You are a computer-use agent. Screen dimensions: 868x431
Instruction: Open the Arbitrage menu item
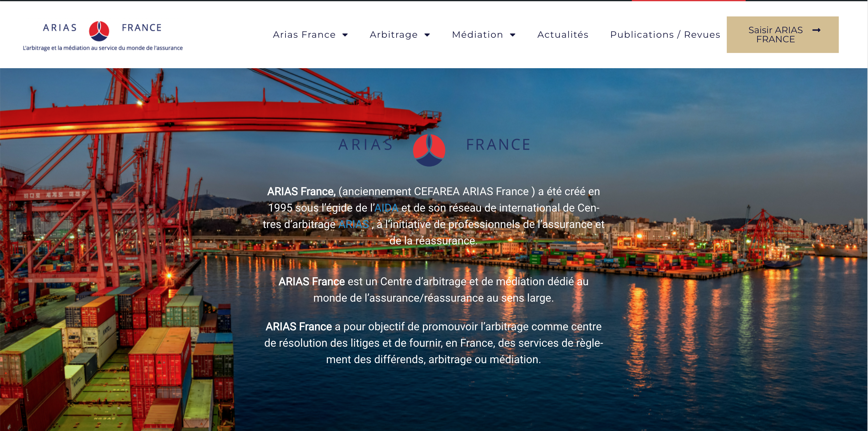pos(394,34)
